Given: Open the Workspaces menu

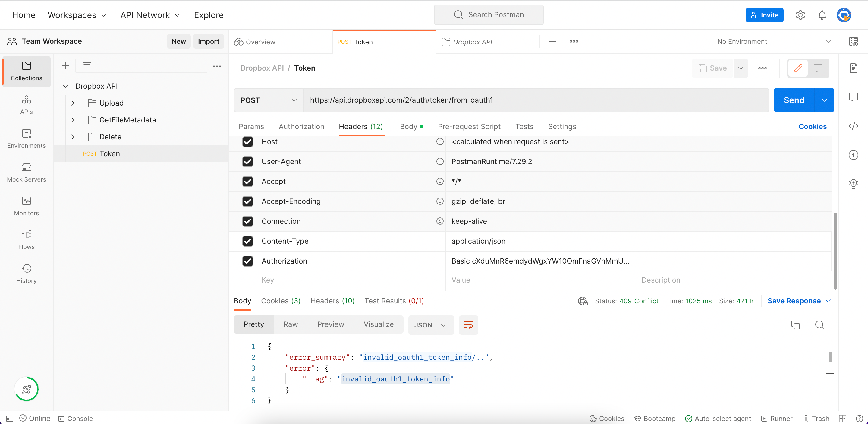Looking at the screenshot, I should (77, 15).
